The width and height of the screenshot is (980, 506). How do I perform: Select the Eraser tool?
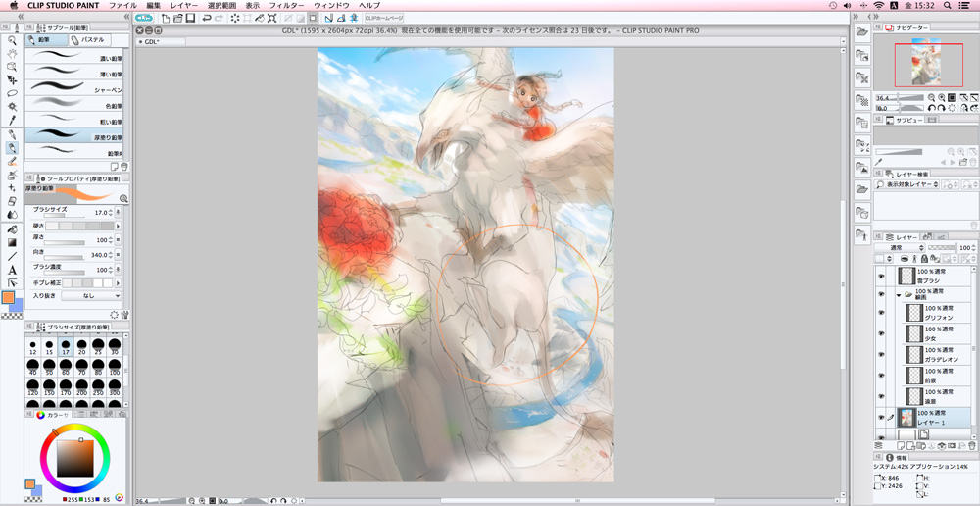point(12,201)
